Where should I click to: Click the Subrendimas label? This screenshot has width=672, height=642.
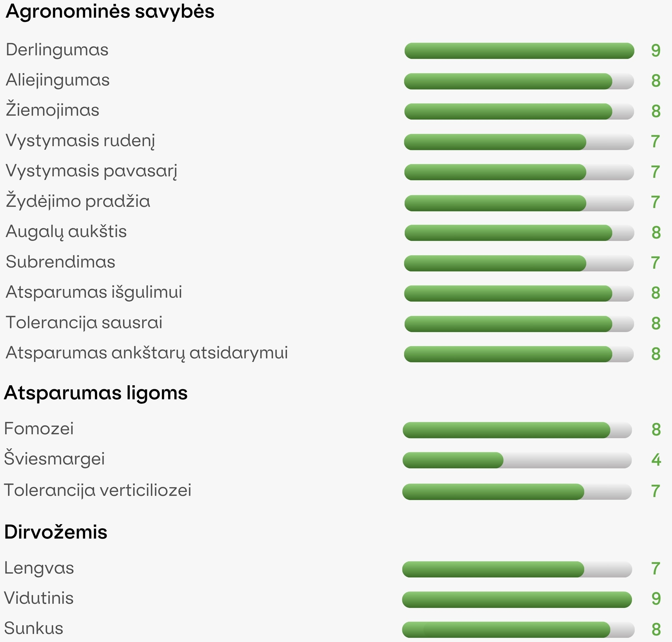point(61,262)
